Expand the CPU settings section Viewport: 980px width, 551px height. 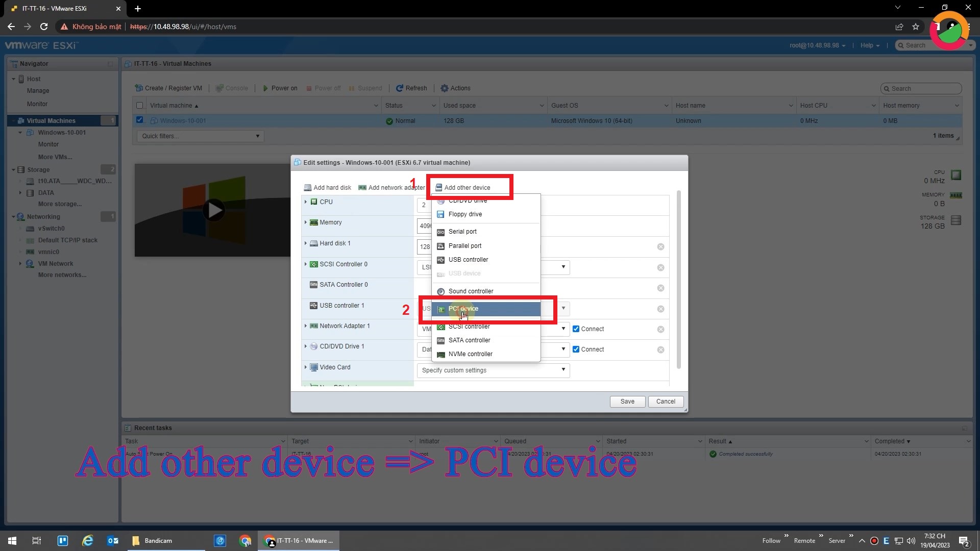(306, 201)
